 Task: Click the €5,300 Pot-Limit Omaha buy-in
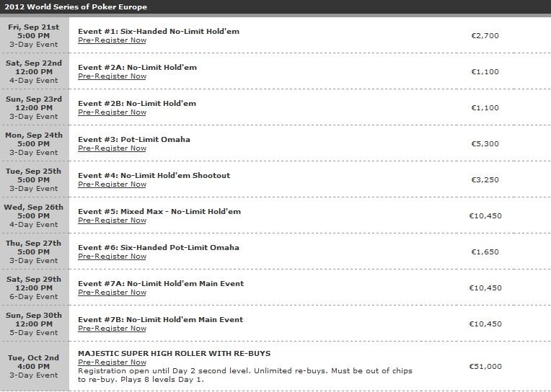click(x=485, y=143)
